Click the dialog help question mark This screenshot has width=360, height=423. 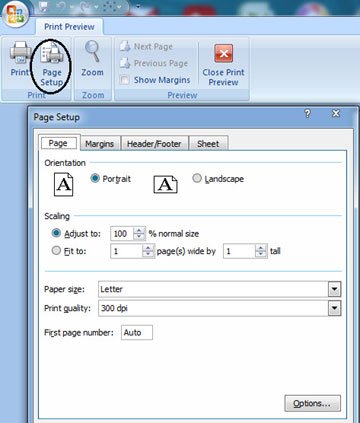(x=307, y=114)
